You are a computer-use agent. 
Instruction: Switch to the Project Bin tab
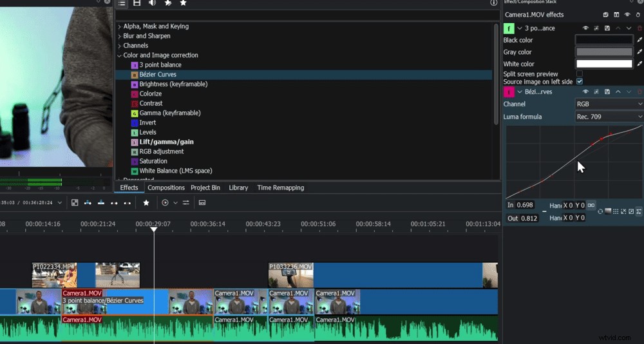205,188
